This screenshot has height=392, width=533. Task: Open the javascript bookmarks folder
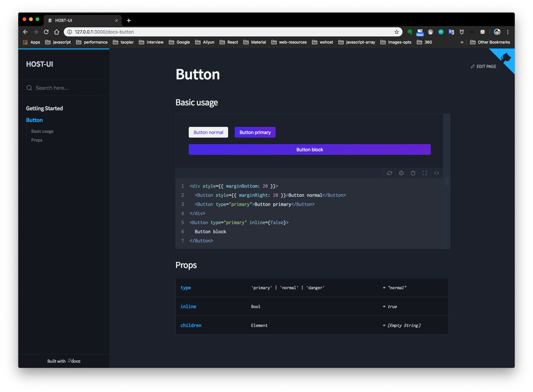58,42
